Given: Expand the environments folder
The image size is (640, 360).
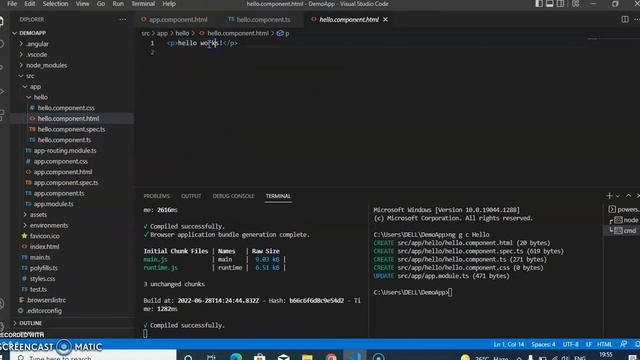Looking at the screenshot, I should point(49,225).
